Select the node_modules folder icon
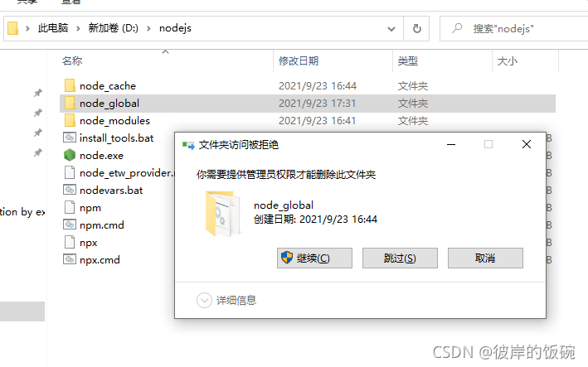The image size is (588, 367). (70, 121)
